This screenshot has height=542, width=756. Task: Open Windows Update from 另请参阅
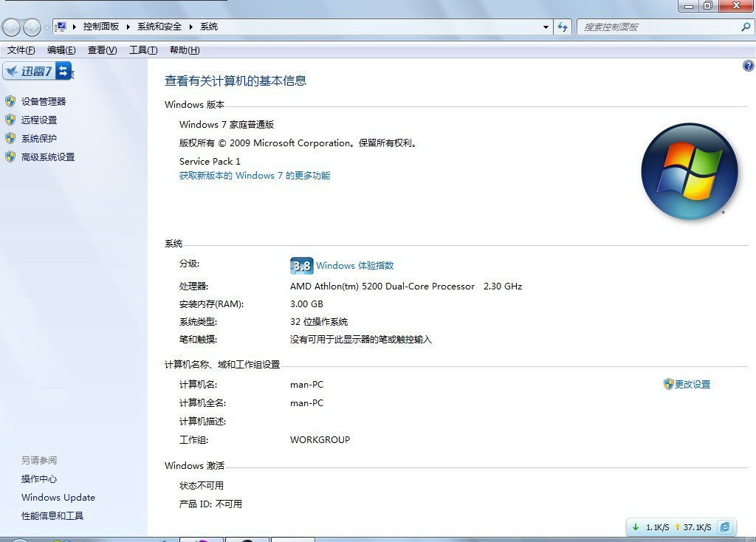click(58, 497)
